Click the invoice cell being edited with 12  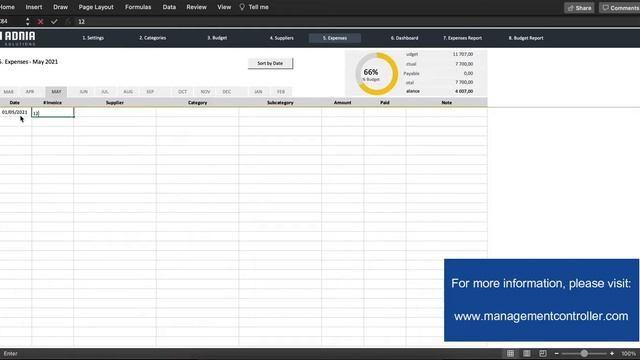pos(53,113)
